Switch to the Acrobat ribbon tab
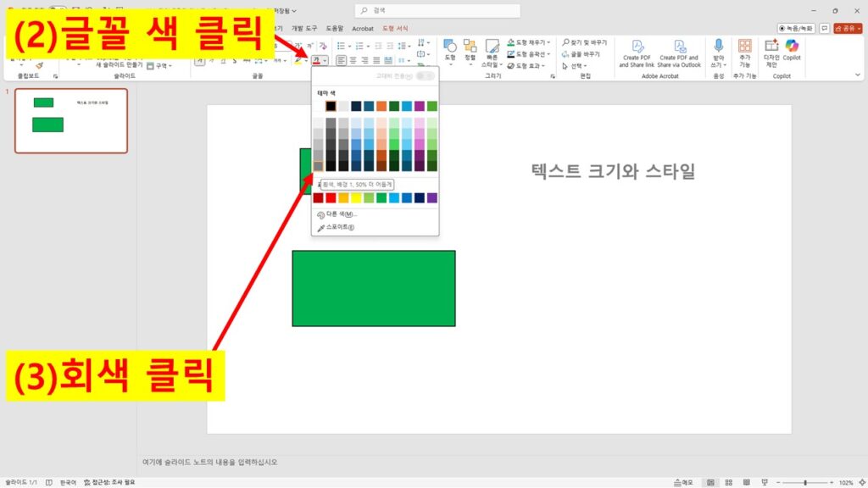The height and width of the screenshot is (488, 868). coord(362,28)
